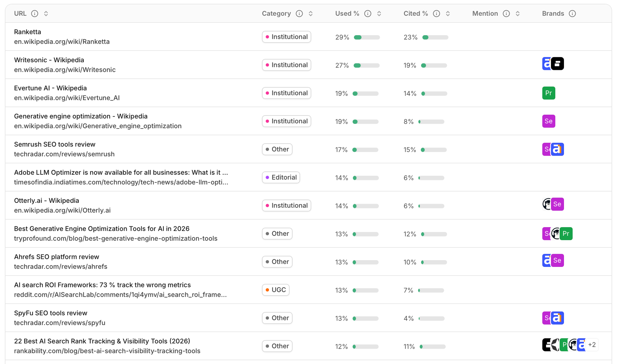The width and height of the screenshot is (617, 364).
Task: Sort the table by Used % column
Action: (x=379, y=14)
